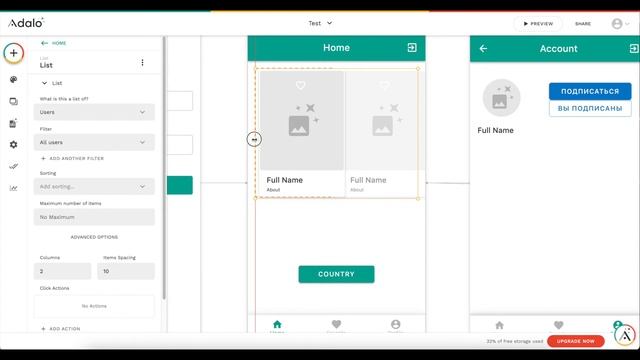
Task: Click the COUNTRY button on Home screen
Action: 336,274
